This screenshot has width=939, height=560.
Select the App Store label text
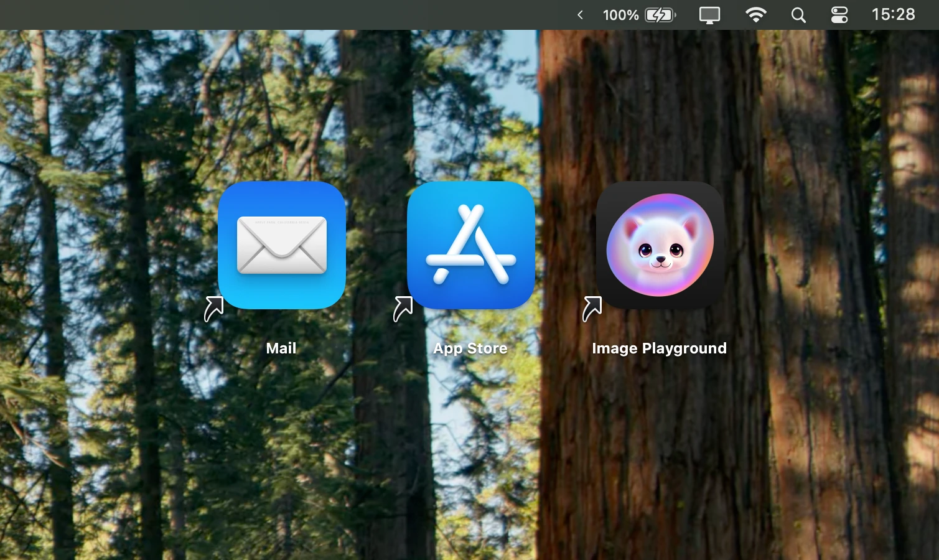[470, 348]
